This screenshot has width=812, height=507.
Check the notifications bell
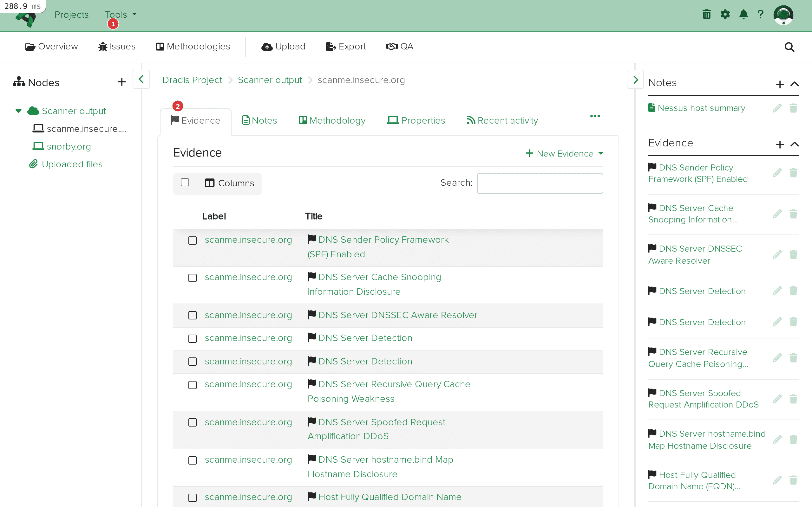pyautogui.click(x=743, y=15)
